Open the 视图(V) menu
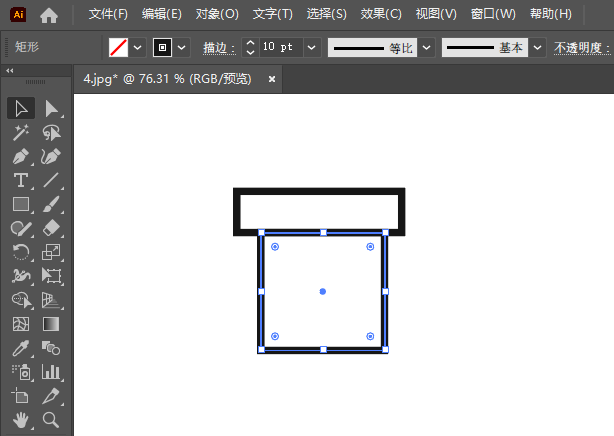 pos(436,14)
